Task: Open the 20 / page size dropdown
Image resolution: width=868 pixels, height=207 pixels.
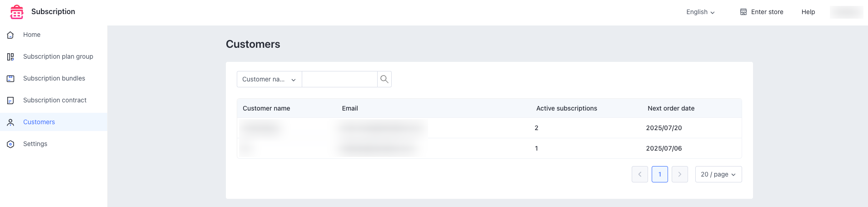Action: tap(718, 174)
